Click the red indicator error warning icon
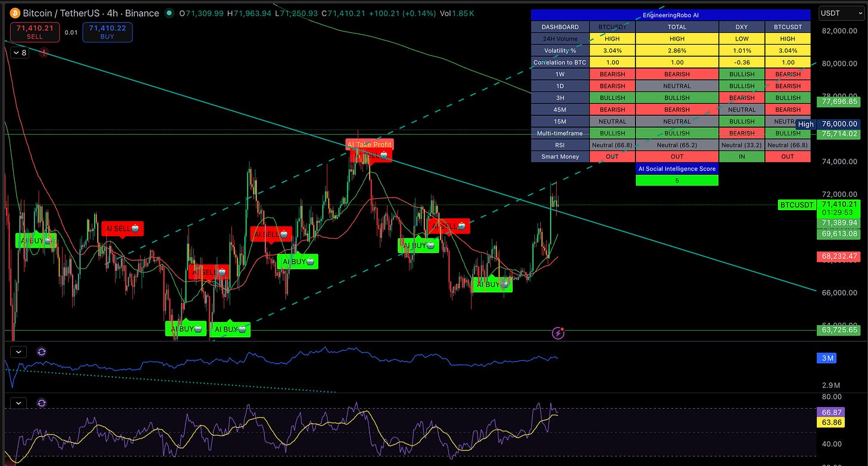The height and width of the screenshot is (466, 868). [44, 53]
